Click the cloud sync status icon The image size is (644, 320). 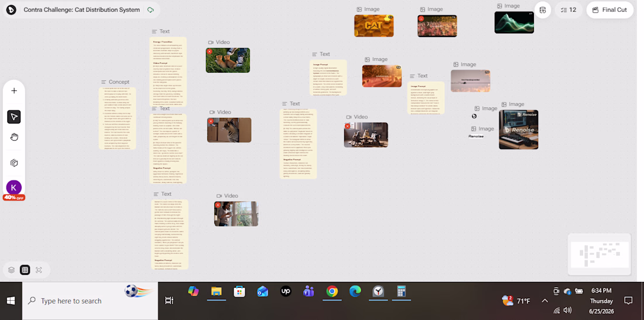[150, 10]
